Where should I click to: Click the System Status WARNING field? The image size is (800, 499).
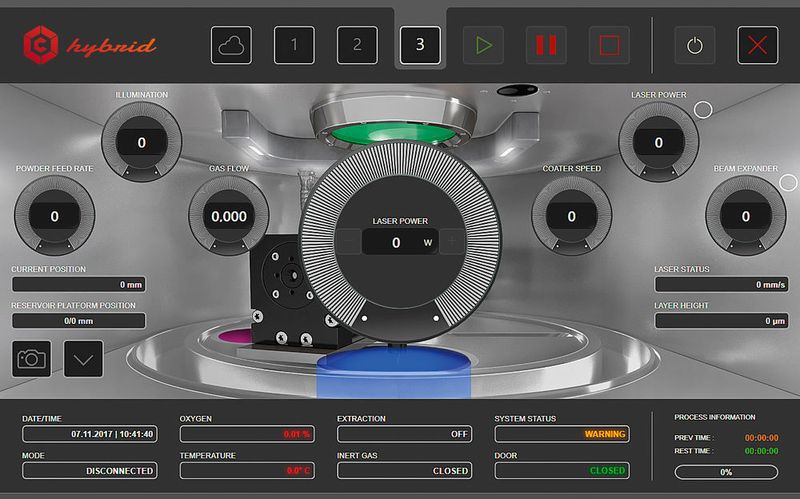pos(562,434)
